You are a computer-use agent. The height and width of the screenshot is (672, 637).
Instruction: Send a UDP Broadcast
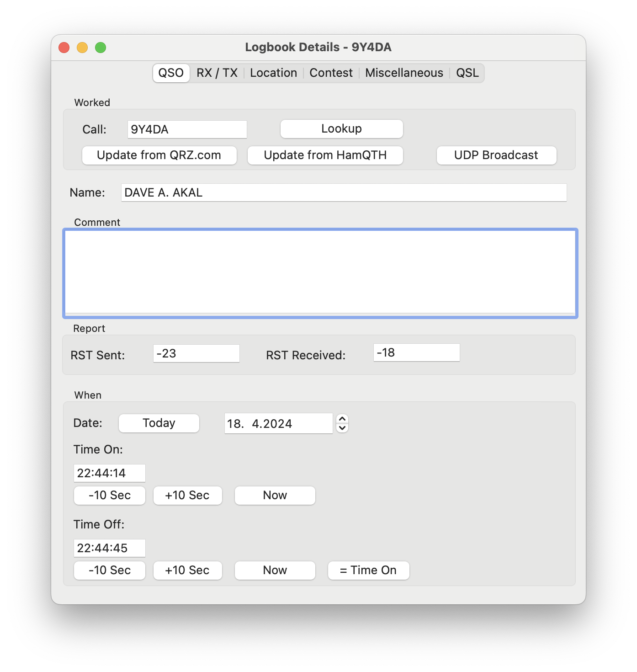pyautogui.click(x=496, y=155)
